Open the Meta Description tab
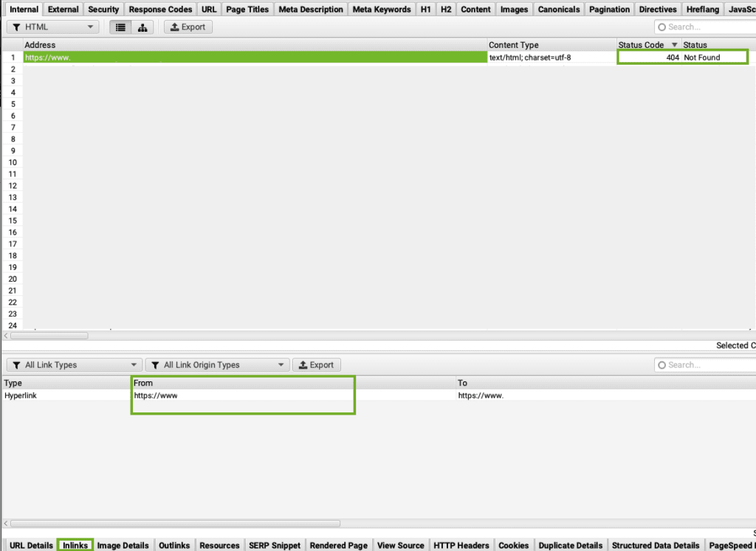Viewport: 756px width, 551px height. coord(311,9)
